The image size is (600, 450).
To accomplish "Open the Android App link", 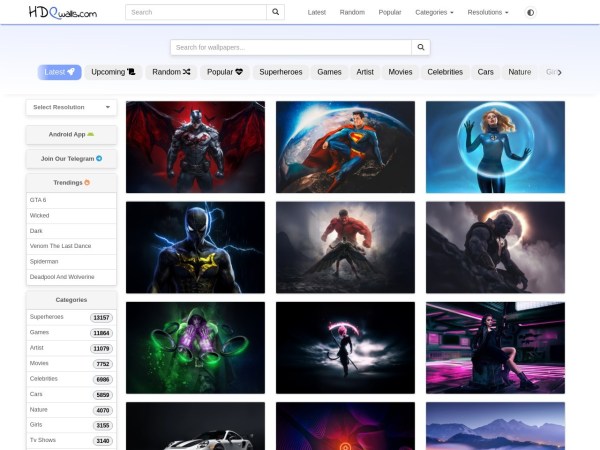I will point(71,134).
